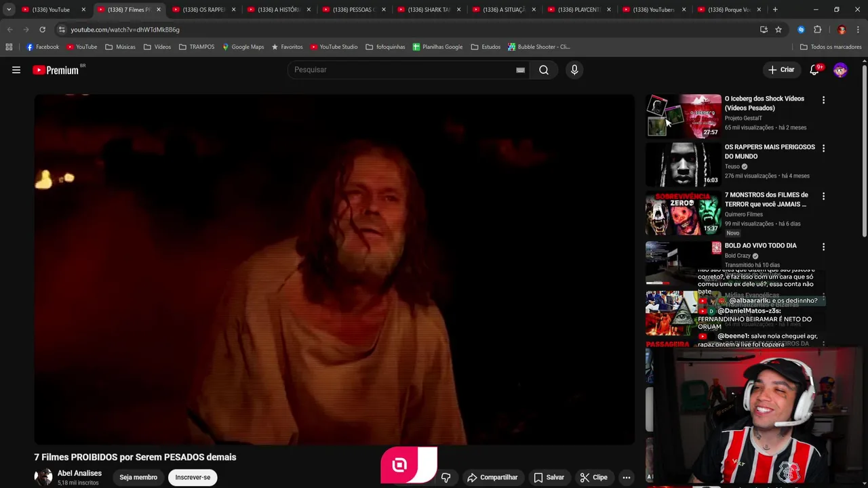
Task: Open the Chrome profile avatar
Action: coord(842,29)
